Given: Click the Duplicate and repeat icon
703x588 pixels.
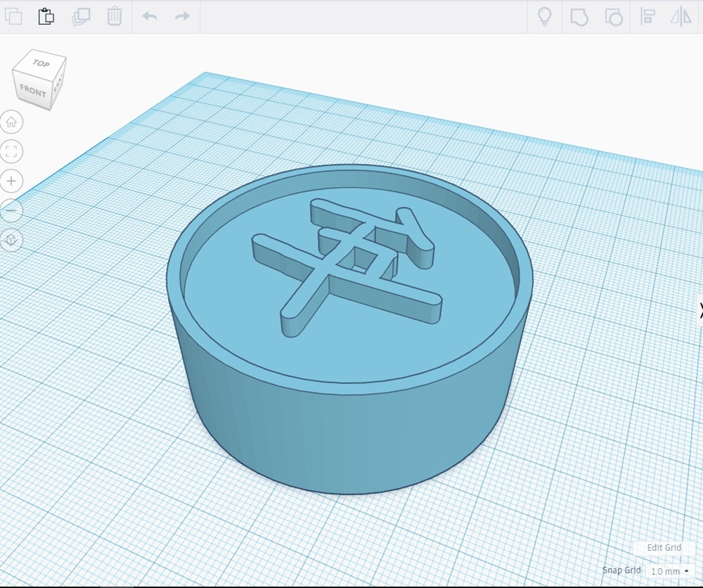Looking at the screenshot, I should coord(81,16).
